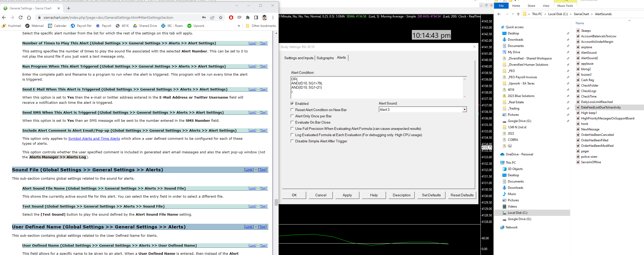
Task: Reload the Sierra Chart documentation page
Action: coord(21,17)
